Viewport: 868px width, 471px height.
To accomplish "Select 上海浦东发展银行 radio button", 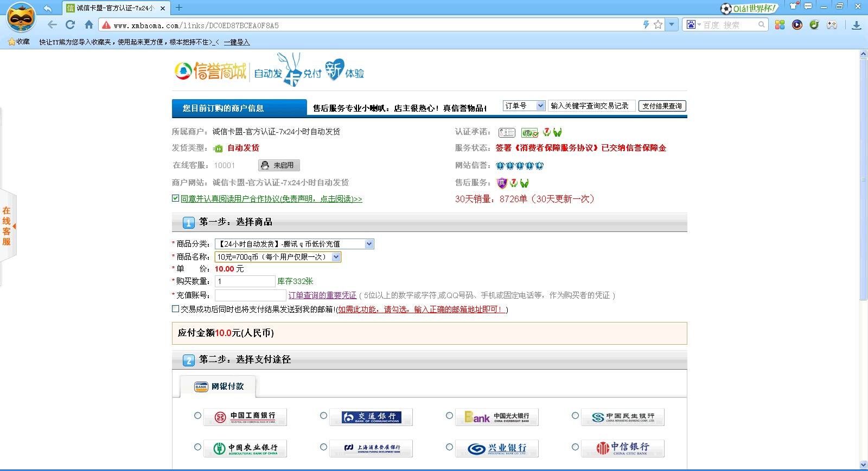I will click(323, 447).
